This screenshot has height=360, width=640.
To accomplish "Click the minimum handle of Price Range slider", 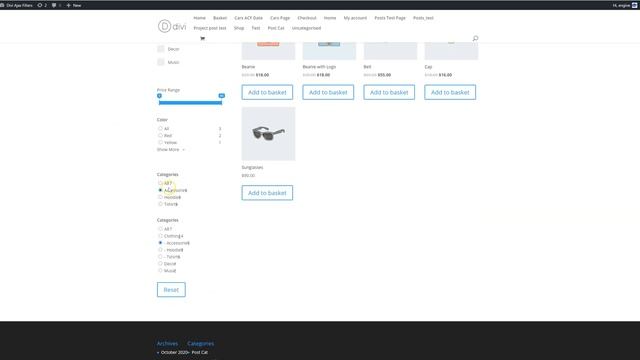I will [x=159, y=96].
